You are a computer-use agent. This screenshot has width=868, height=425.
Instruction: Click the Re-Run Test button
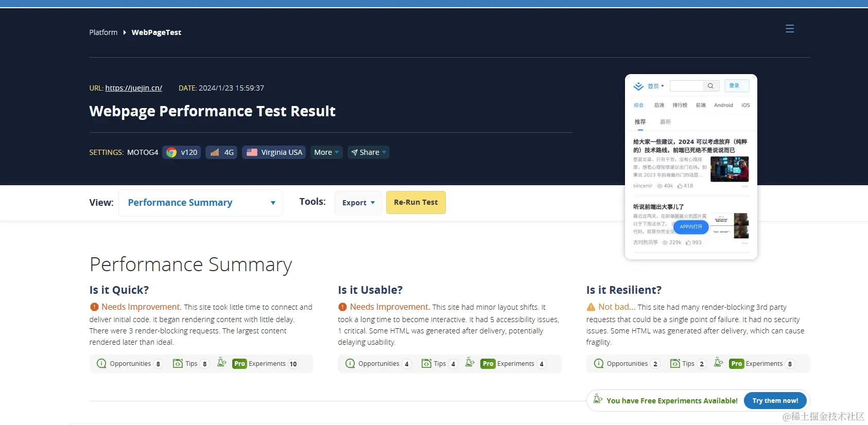tap(416, 203)
